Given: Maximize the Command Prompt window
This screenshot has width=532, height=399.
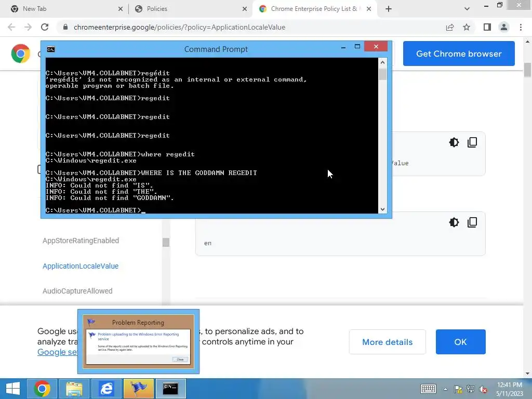Looking at the screenshot, I should click(357, 47).
